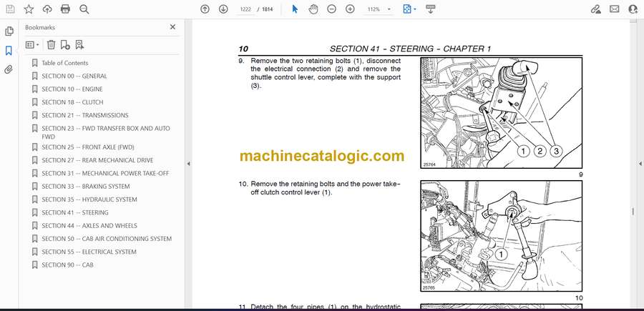Go to previous page with up arrow
Image resolution: width=644 pixels, height=311 pixels.
tap(205, 9)
